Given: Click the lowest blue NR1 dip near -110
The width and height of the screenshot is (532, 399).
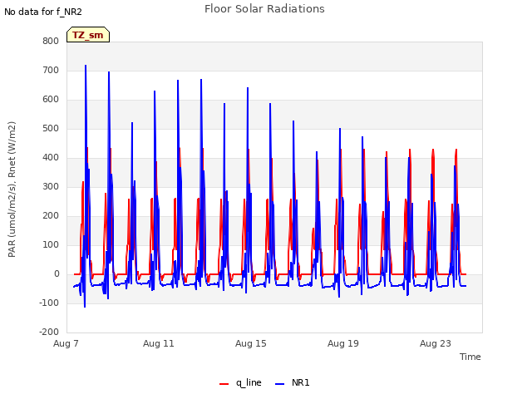Looking at the screenshot, I should [x=85, y=307].
